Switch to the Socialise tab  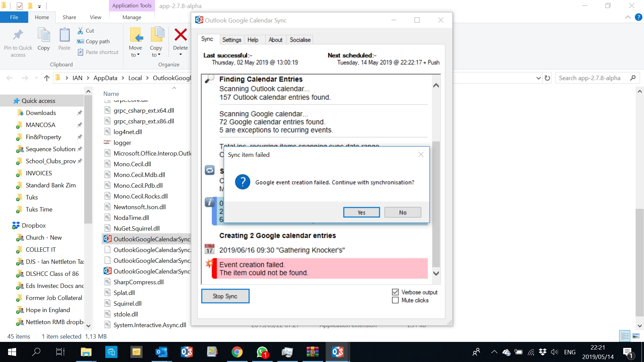coord(300,40)
